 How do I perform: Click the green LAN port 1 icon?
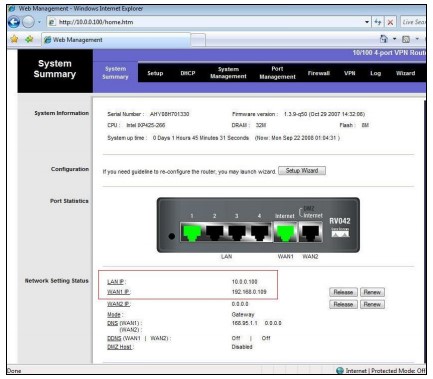tap(192, 232)
